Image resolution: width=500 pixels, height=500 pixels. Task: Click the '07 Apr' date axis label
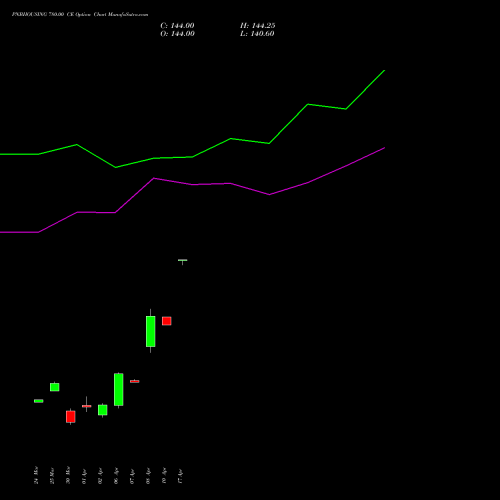[x=132, y=476]
